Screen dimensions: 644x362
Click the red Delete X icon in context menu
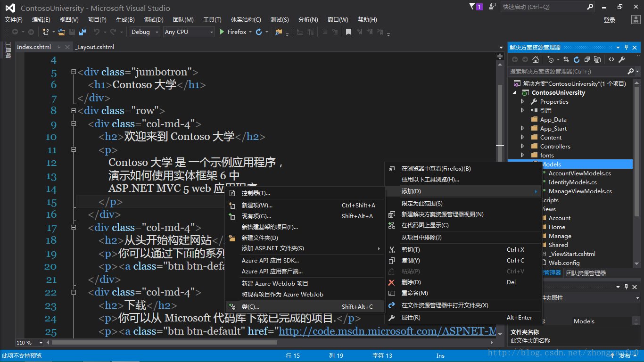coord(391,282)
